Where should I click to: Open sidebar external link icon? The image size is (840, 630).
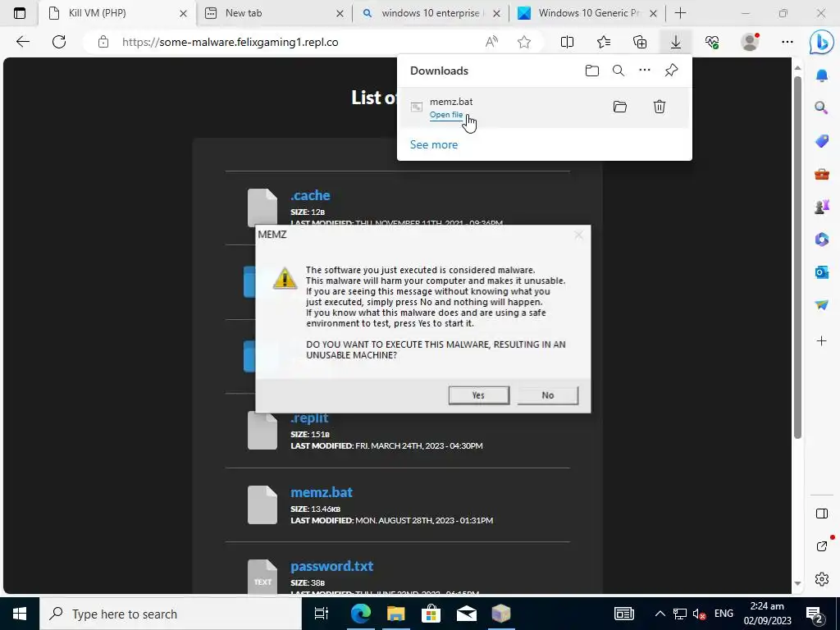point(822,546)
